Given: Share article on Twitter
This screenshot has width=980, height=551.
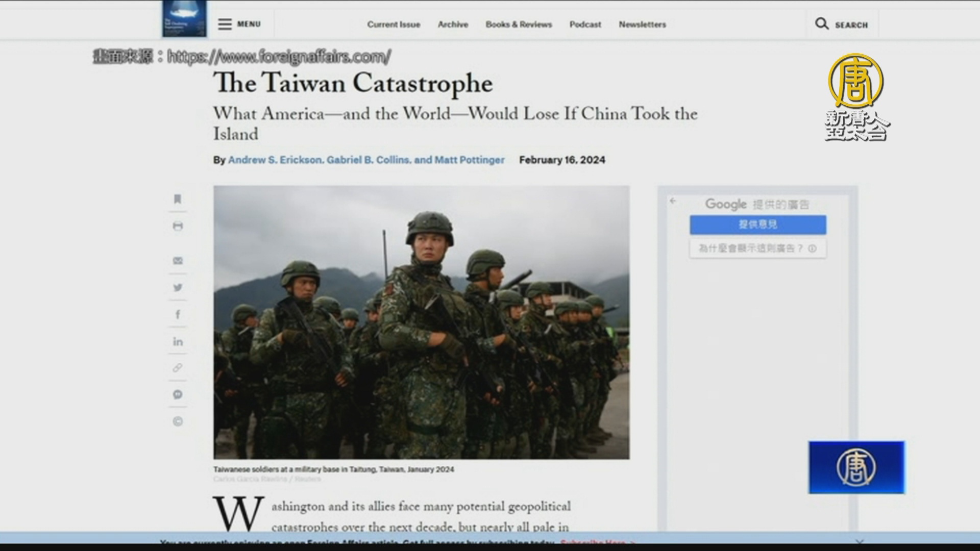Looking at the screenshot, I should 178,288.
